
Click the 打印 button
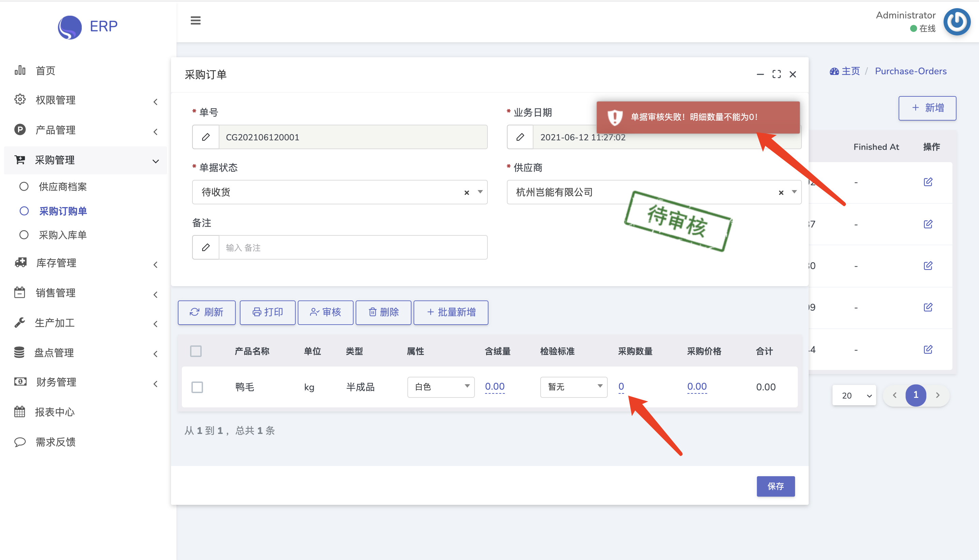point(268,312)
